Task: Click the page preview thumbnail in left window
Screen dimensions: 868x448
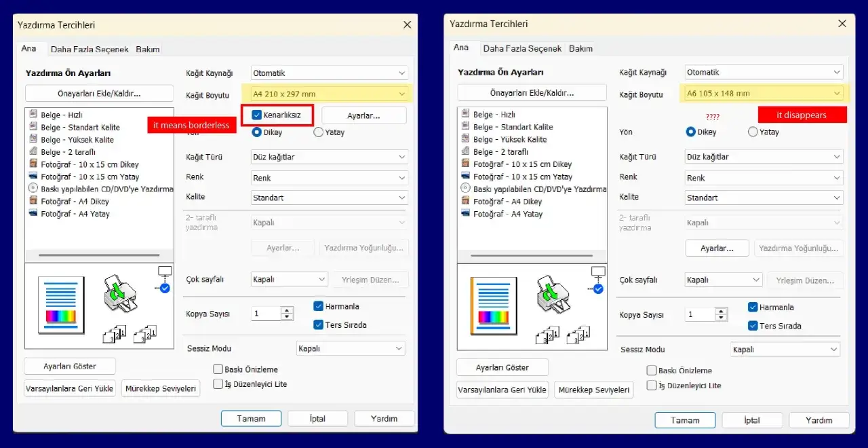Action: [x=61, y=304]
